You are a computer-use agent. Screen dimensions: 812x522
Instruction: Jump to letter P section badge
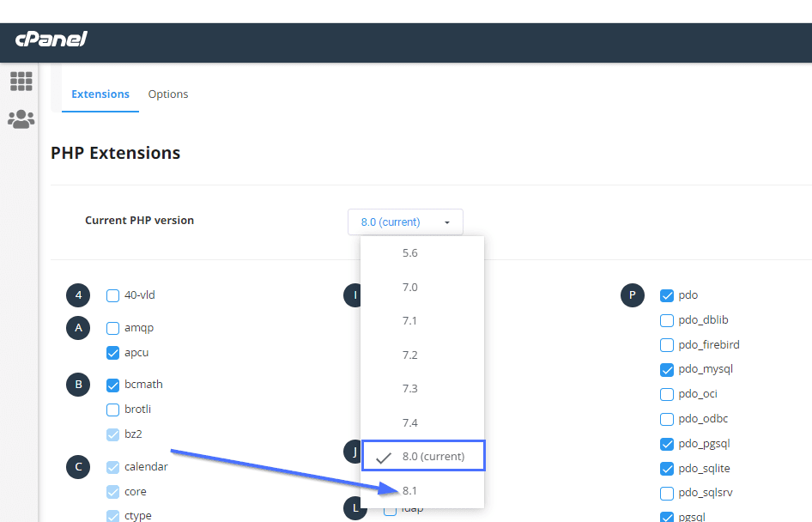633,295
